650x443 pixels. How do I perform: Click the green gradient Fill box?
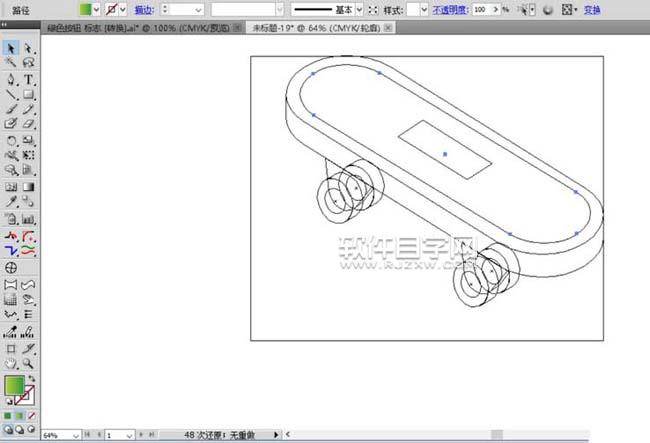(x=15, y=386)
